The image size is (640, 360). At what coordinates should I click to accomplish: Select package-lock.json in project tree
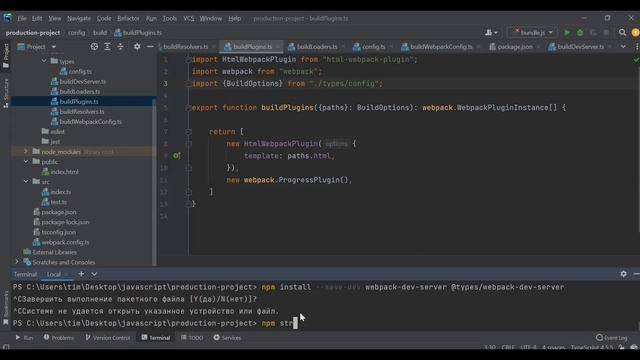point(65,222)
